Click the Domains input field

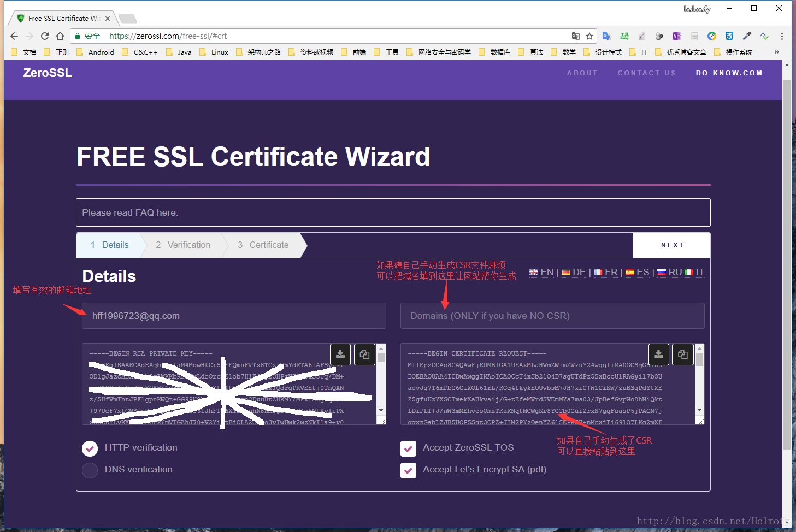pos(552,316)
